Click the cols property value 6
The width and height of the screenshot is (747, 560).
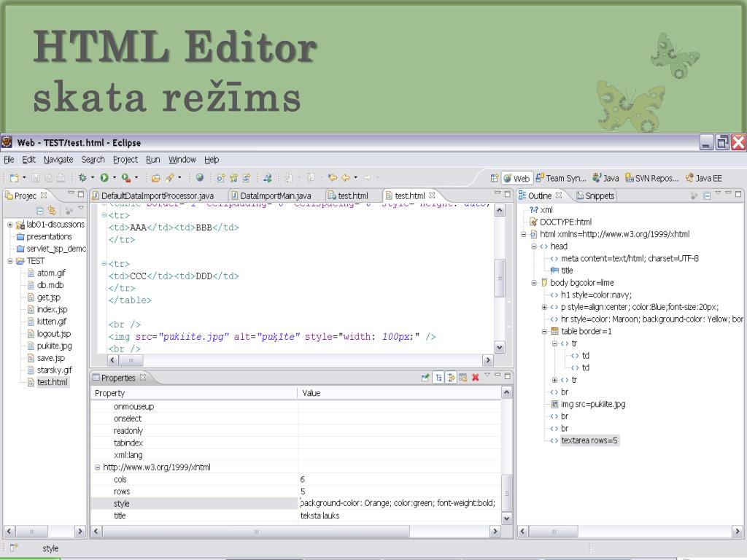(x=303, y=480)
